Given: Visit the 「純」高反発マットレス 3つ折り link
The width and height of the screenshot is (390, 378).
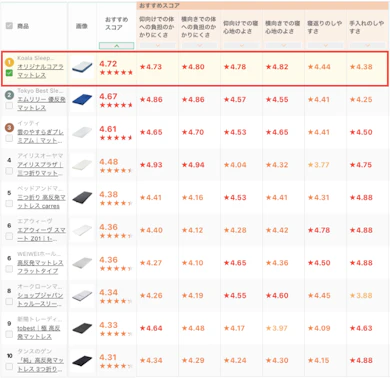Looking at the screenshot, I should pyautogui.click(x=40, y=365).
